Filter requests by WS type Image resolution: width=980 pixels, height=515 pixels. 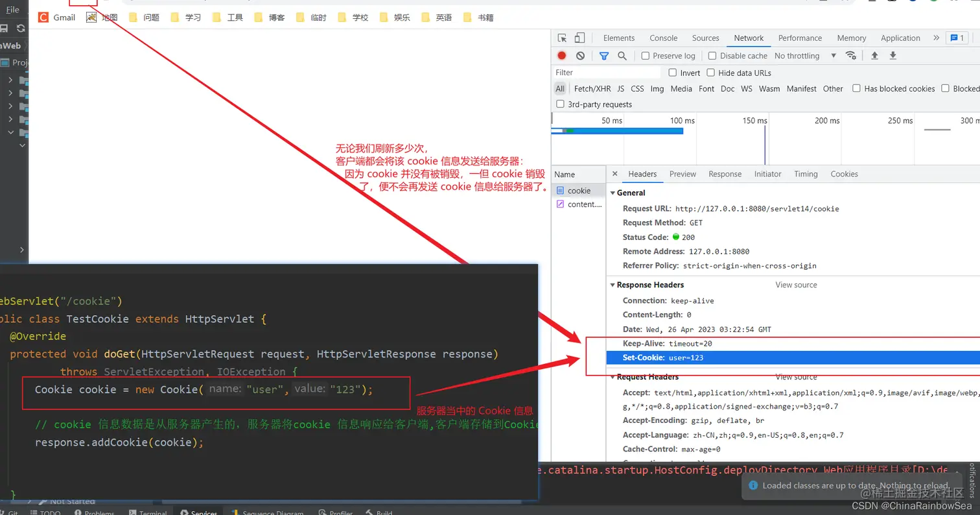tap(747, 89)
